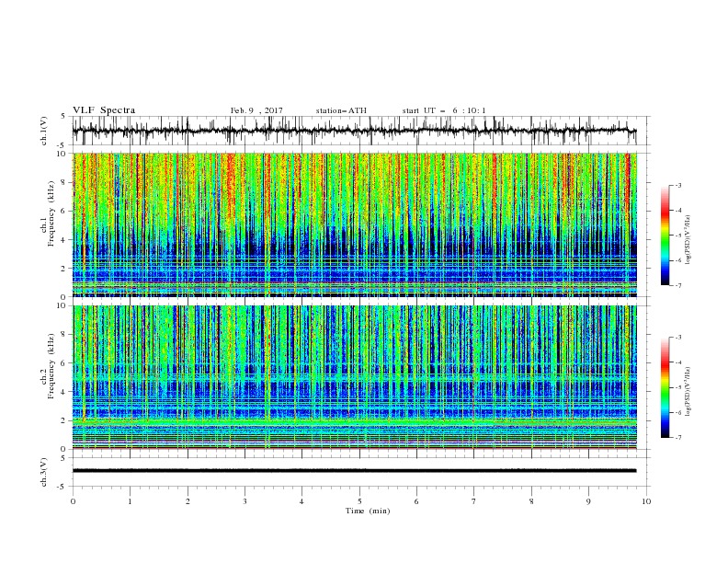Click the time axis tick label "6"
This screenshot has height=563, width=728.
(x=416, y=501)
